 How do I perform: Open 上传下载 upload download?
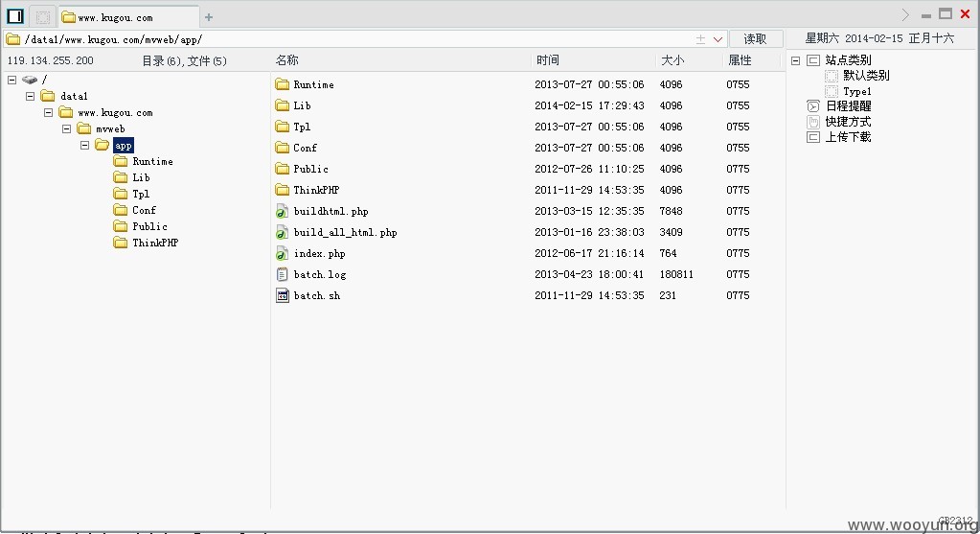[848, 137]
